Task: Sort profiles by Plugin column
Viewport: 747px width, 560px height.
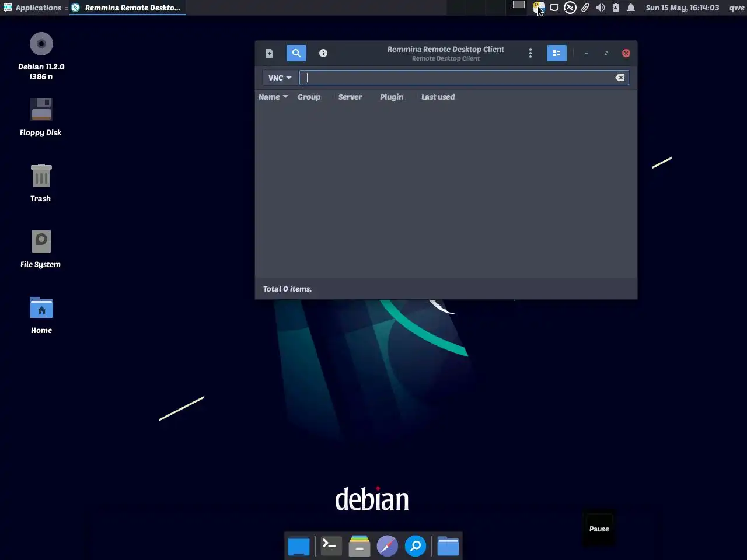Action: 392,97
